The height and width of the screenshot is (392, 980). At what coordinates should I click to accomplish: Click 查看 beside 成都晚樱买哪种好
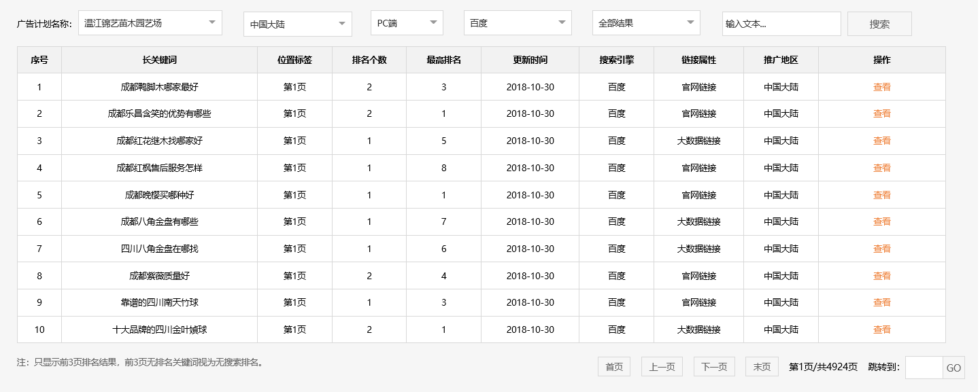point(881,195)
